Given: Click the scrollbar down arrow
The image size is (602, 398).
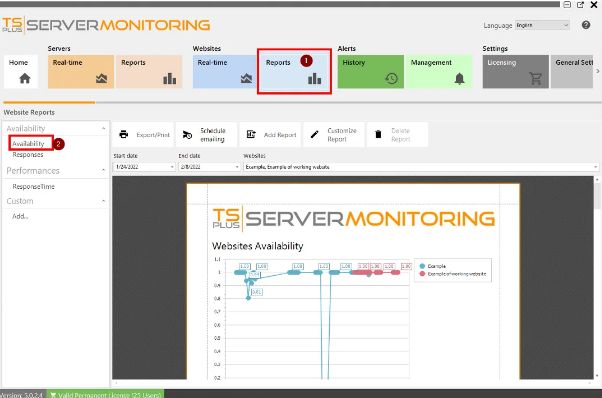Looking at the screenshot, I should [x=597, y=376].
